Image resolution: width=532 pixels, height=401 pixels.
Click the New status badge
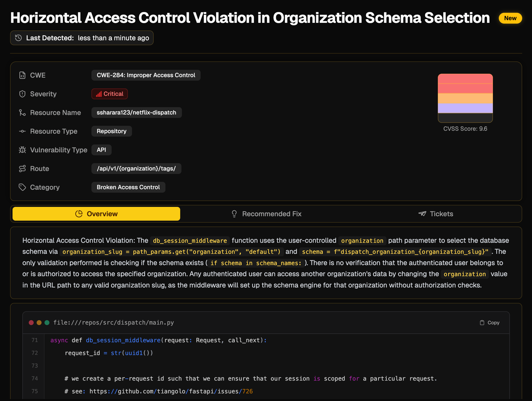tap(510, 18)
